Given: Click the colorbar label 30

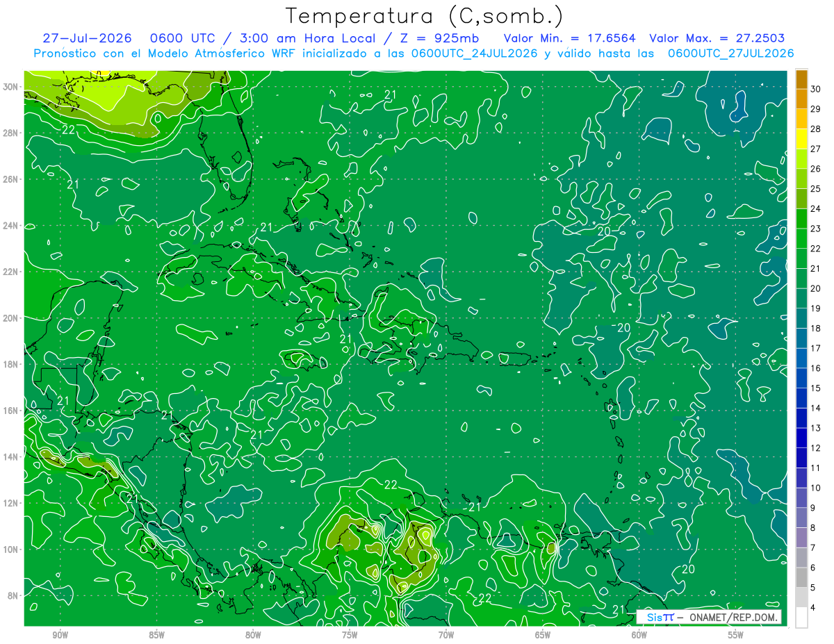Looking at the screenshot, I should coord(817,89).
